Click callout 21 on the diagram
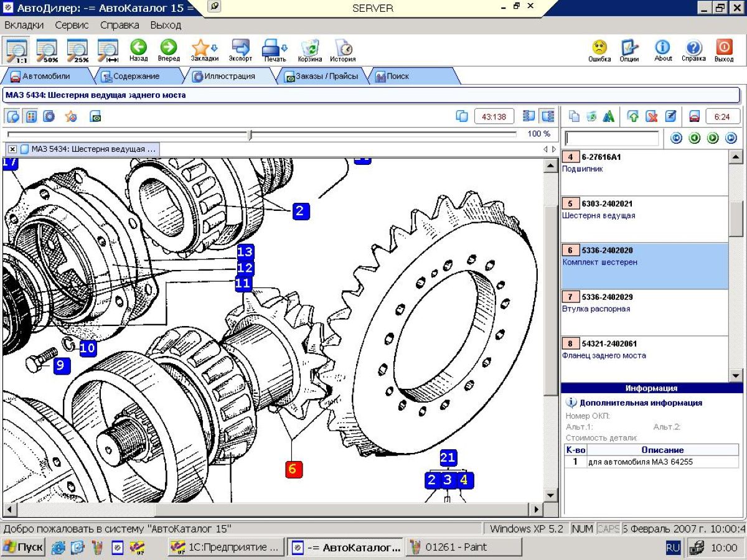This screenshot has height=560, width=747. click(x=448, y=459)
